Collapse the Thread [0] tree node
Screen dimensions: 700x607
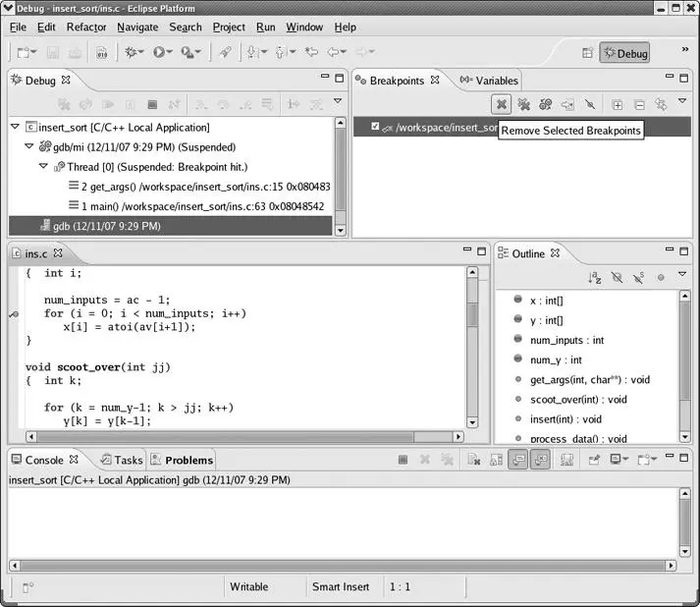[x=43, y=167]
